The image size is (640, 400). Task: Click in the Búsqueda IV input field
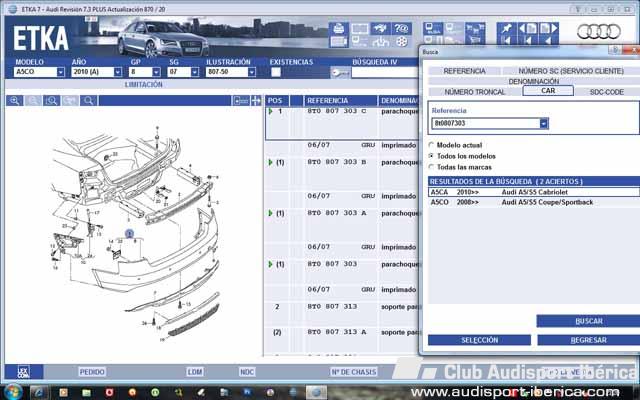tap(384, 73)
